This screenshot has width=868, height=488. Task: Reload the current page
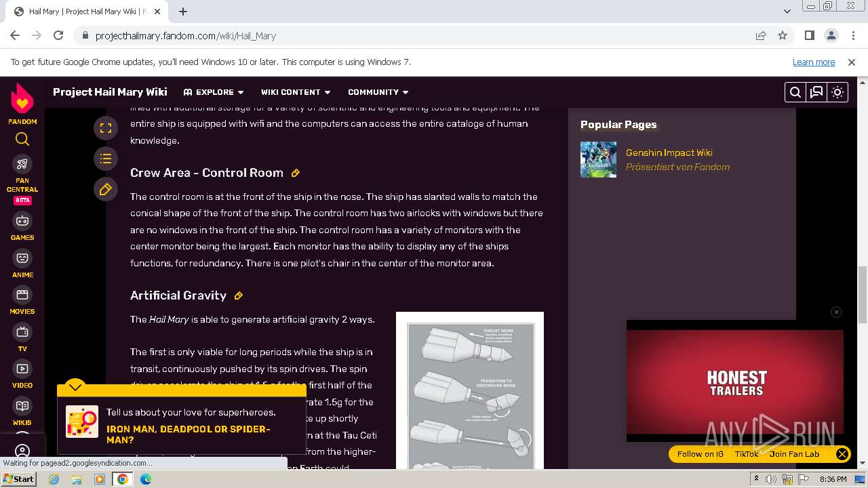pyautogui.click(x=58, y=35)
